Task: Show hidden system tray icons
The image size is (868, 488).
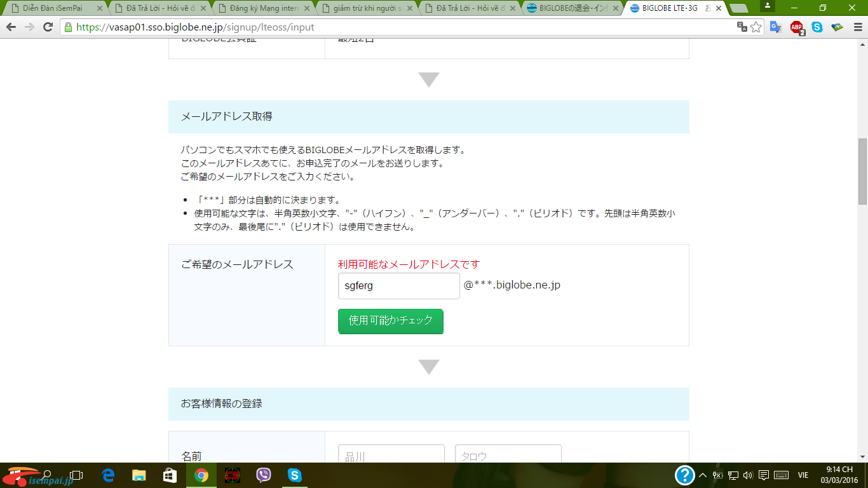Action: point(703,475)
